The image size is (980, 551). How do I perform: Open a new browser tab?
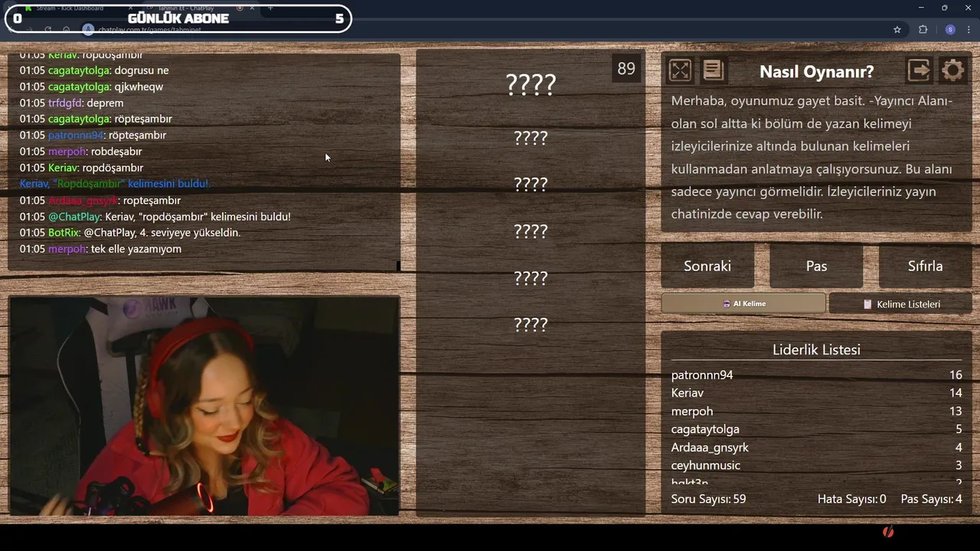[x=270, y=8]
